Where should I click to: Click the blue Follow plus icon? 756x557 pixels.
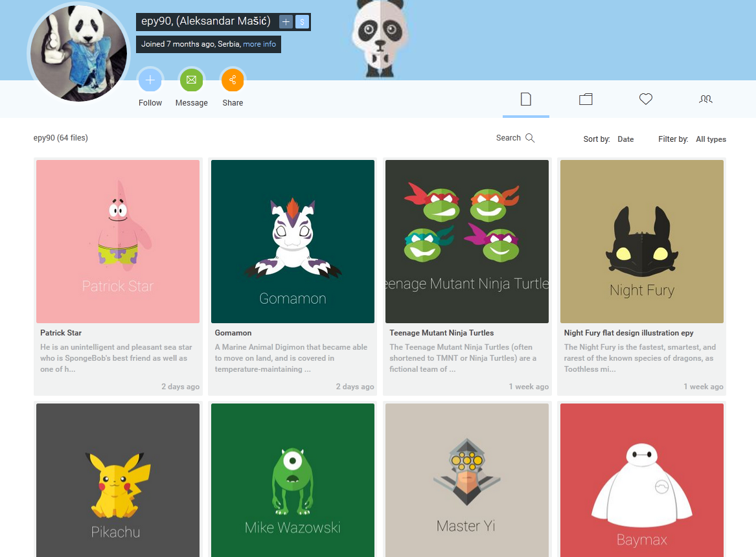[x=150, y=80]
